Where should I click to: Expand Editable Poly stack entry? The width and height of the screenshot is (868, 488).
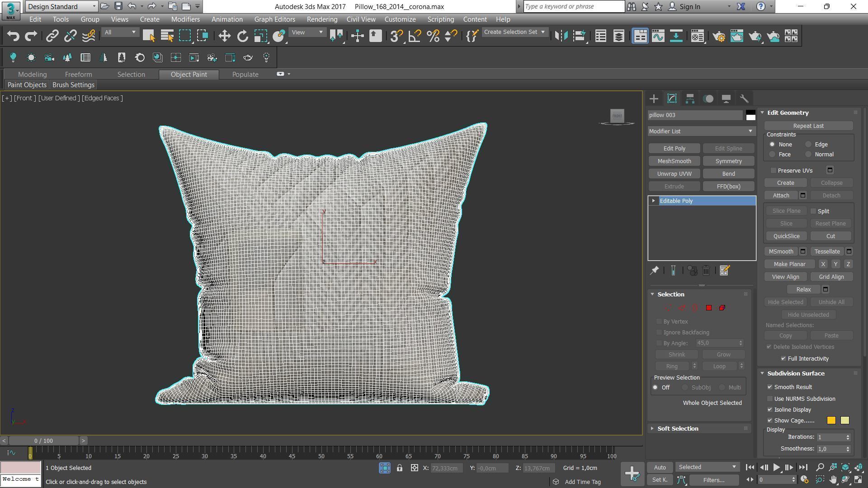(653, 201)
